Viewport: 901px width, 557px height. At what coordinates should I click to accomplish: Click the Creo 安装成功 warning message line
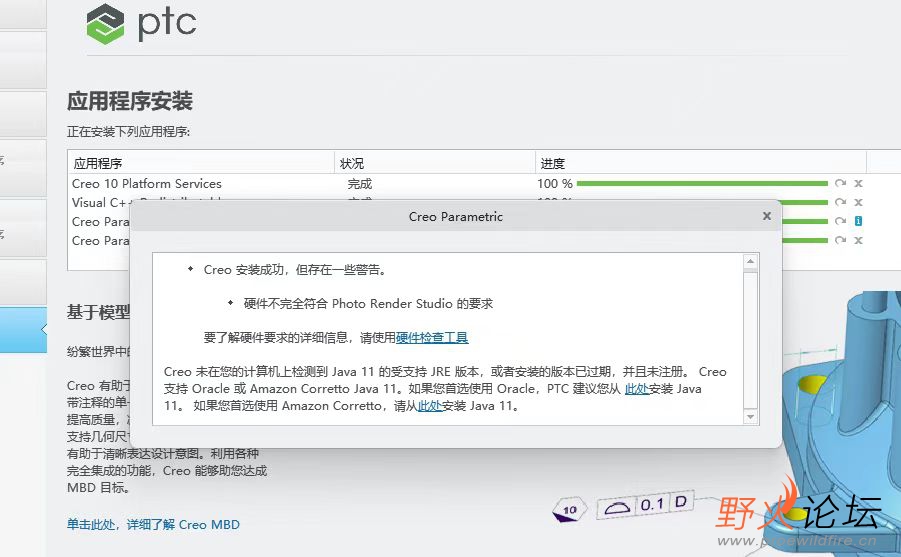pos(294,270)
